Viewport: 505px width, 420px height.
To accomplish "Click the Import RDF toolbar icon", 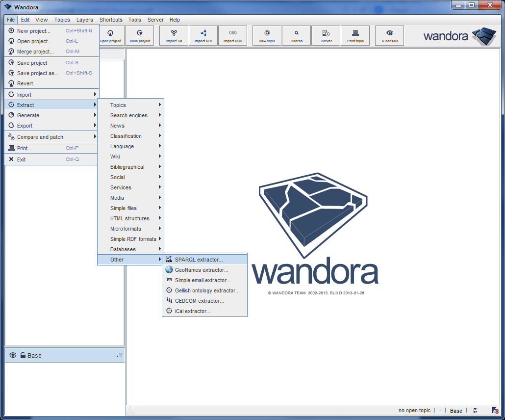I will 203,35.
